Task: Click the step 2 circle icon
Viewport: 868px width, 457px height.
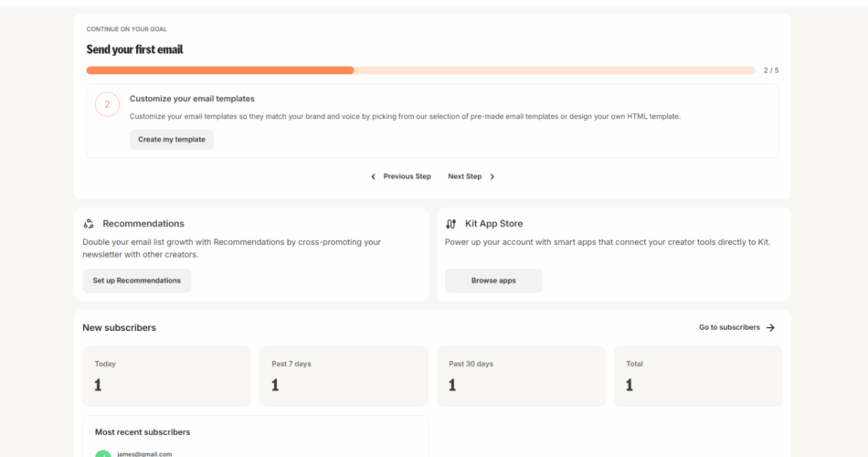Action: [x=107, y=104]
